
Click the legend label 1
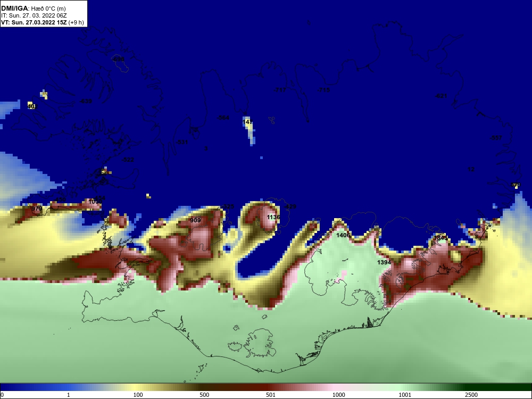(x=69, y=395)
